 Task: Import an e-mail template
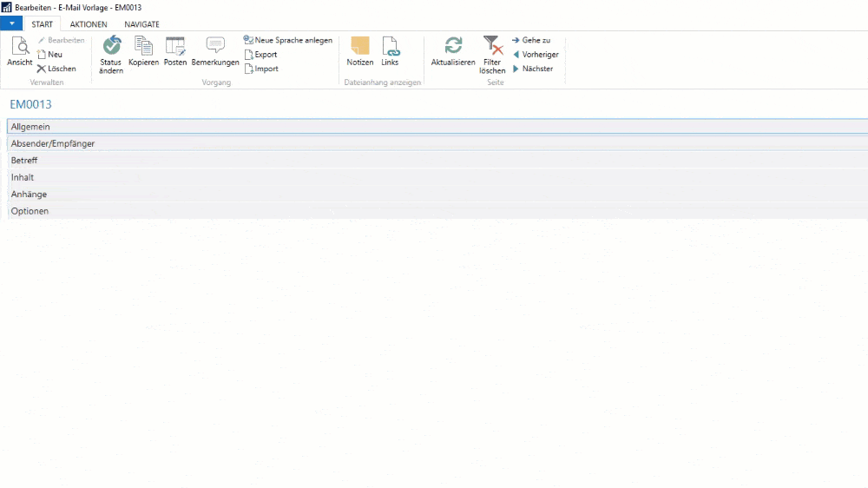pyautogui.click(x=261, y=69)
